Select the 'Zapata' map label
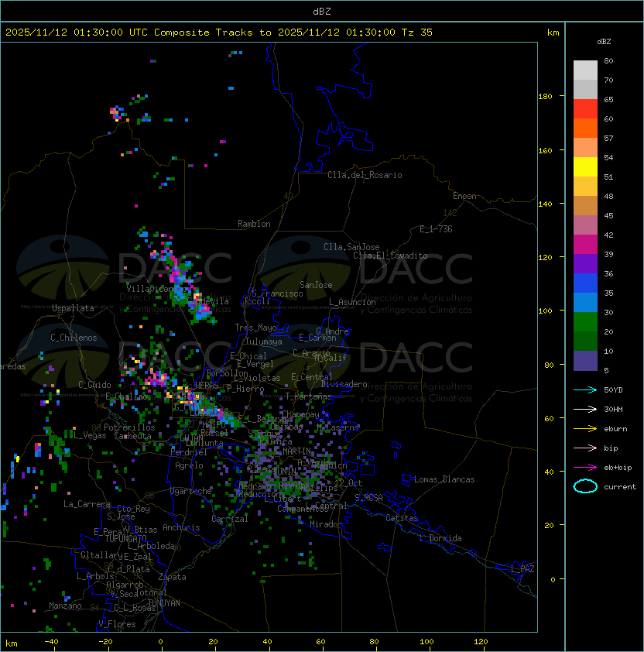Viewport: 644px width, 652px height. tap(172, 577)
